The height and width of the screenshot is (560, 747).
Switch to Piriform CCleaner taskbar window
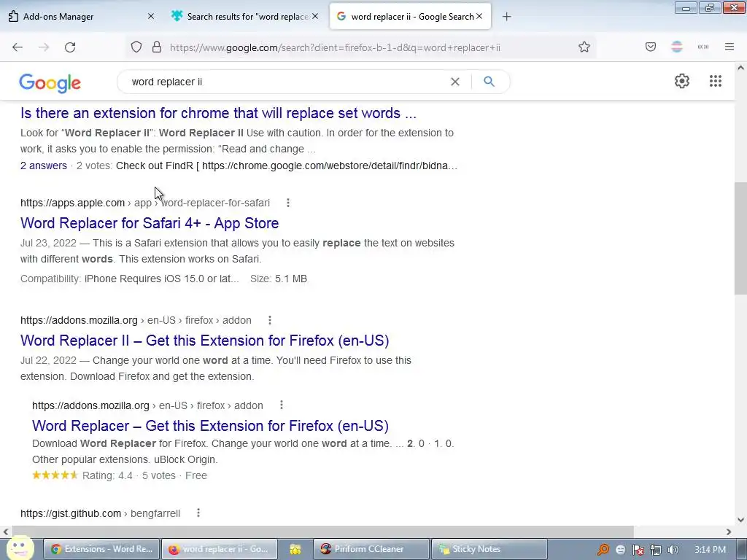(x=371, y=549)
